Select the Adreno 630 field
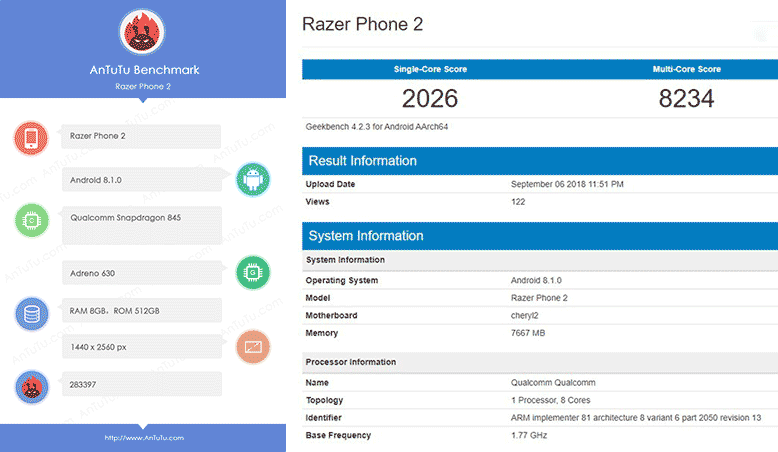This screenshot has width=778, height=452. pyautogui.click(x=142, y=273)
